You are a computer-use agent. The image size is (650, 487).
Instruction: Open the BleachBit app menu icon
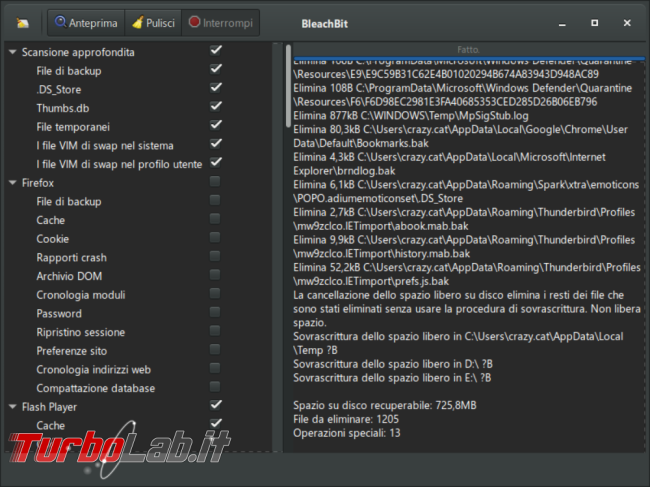[x=22, y=23]
